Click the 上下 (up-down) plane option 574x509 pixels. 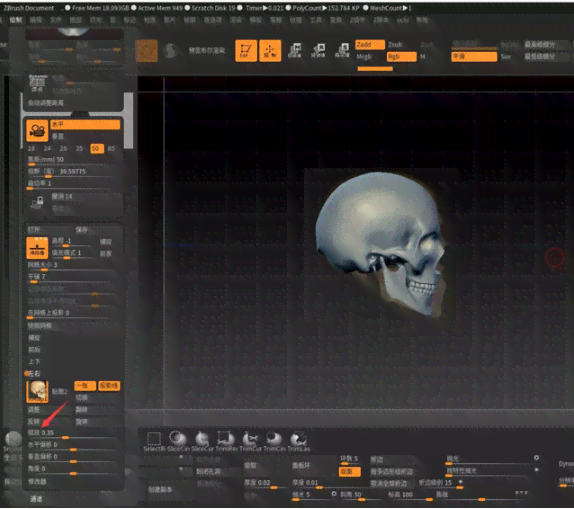(x=34, y=362)
